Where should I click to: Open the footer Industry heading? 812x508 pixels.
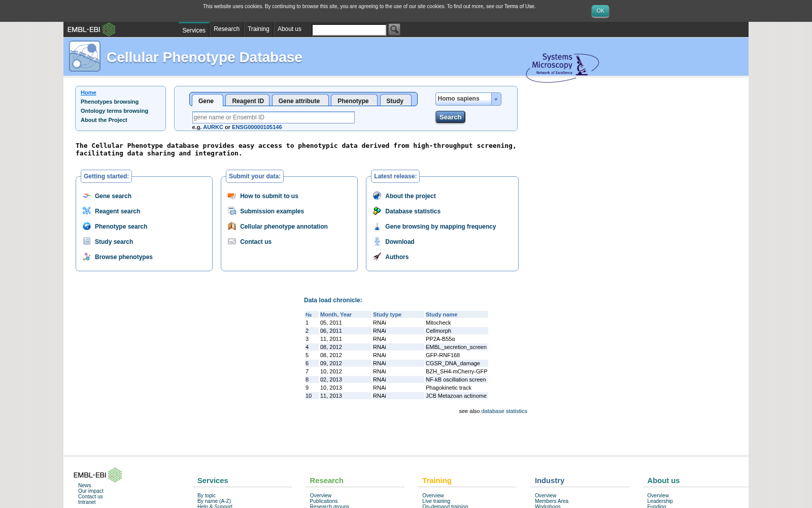(x=550, y=481)
